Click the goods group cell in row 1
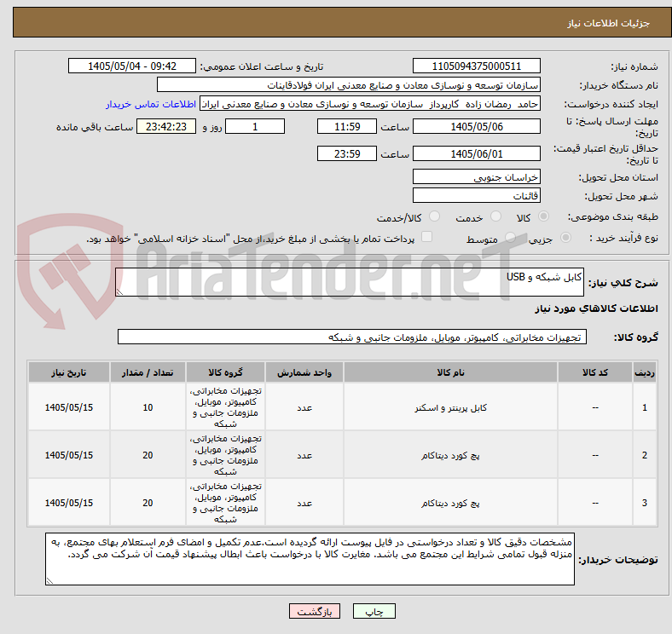Viewport: 672px width, 634px height. coord(225,407)
